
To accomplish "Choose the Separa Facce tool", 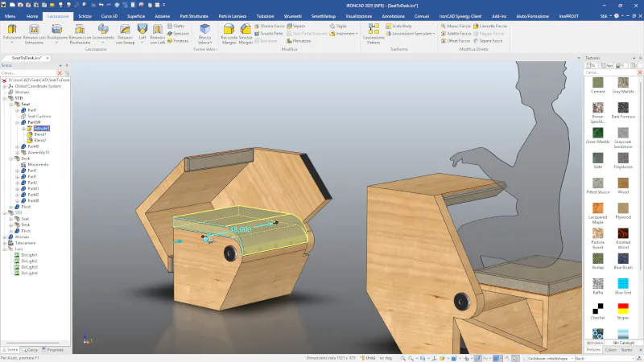I will point(488,41).
